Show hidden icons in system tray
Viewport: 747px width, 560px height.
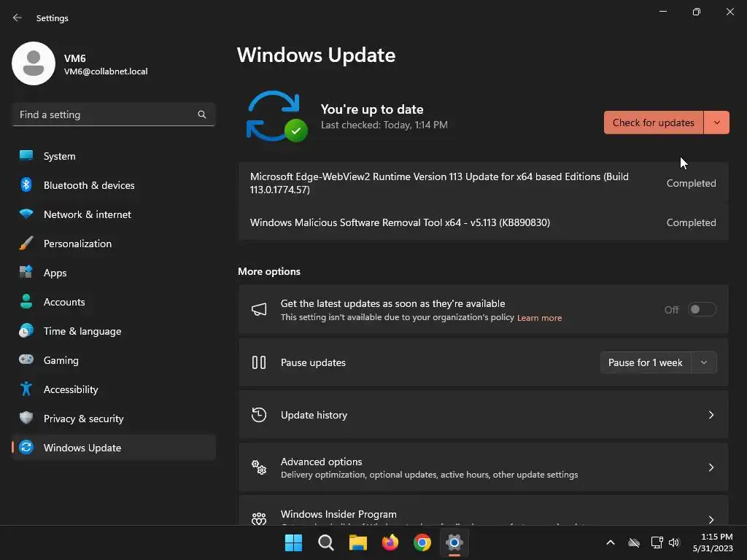tap(611, 542)
